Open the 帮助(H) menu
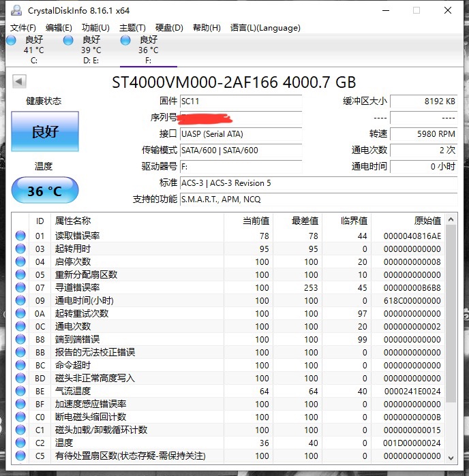Screen dimensions: 469x476 click(207, 28)
